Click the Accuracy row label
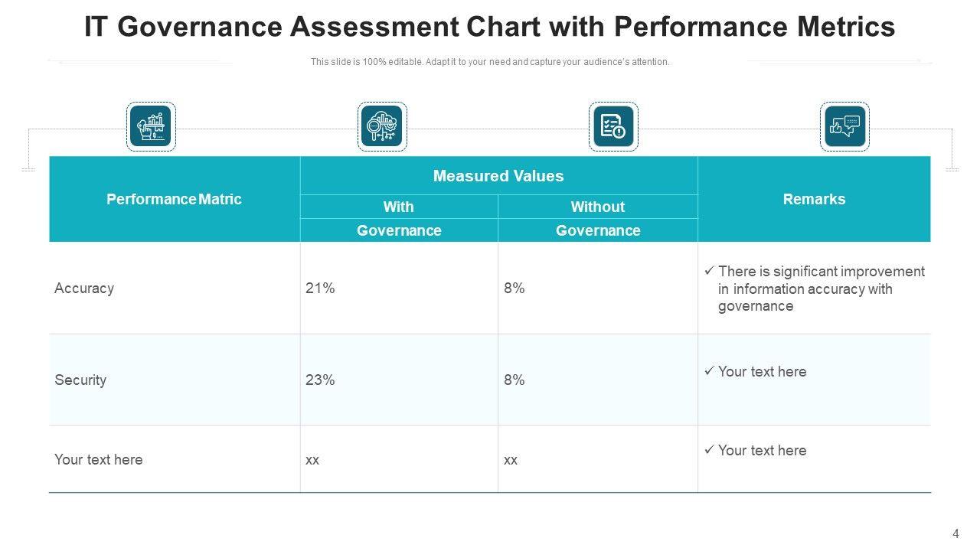Image resolution: width=980 pixels, height=551 pixels. 84,289
